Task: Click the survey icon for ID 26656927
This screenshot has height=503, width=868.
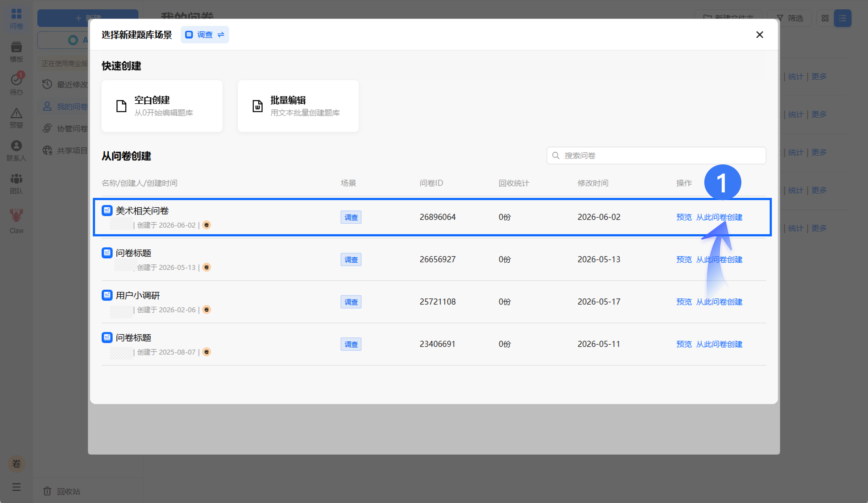Action: point(107,253)
